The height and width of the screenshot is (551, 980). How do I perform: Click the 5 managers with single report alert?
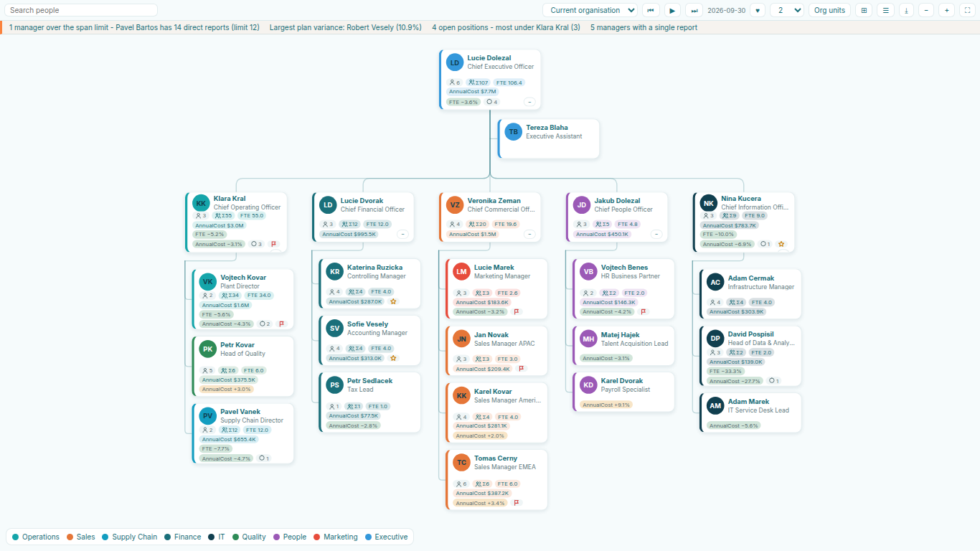click(x=644, y=27)
